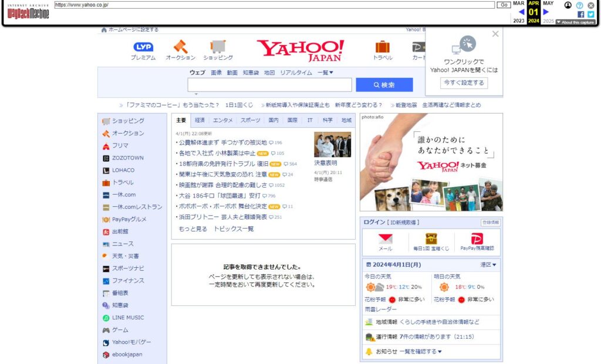This screenshot has height=364, width=601.
Task: Share capture via Facebook icon
Action: (x=581, y=14)
